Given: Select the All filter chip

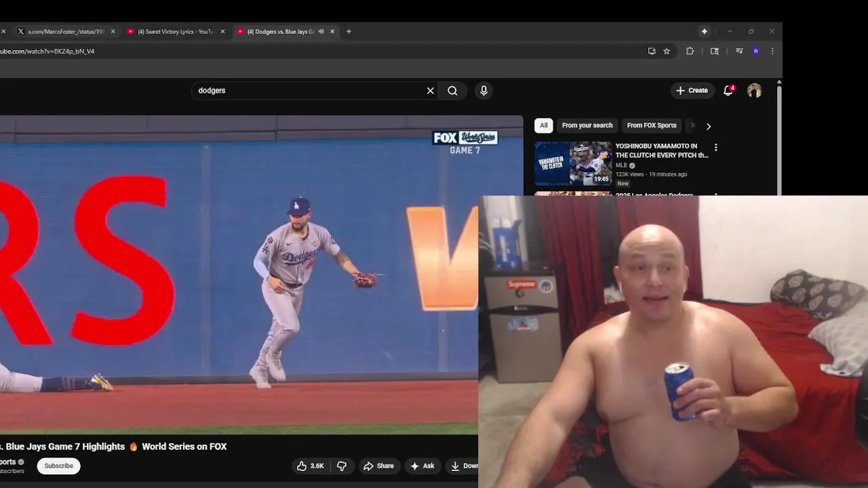Looking at the screenshot, I should click(543, 125).
